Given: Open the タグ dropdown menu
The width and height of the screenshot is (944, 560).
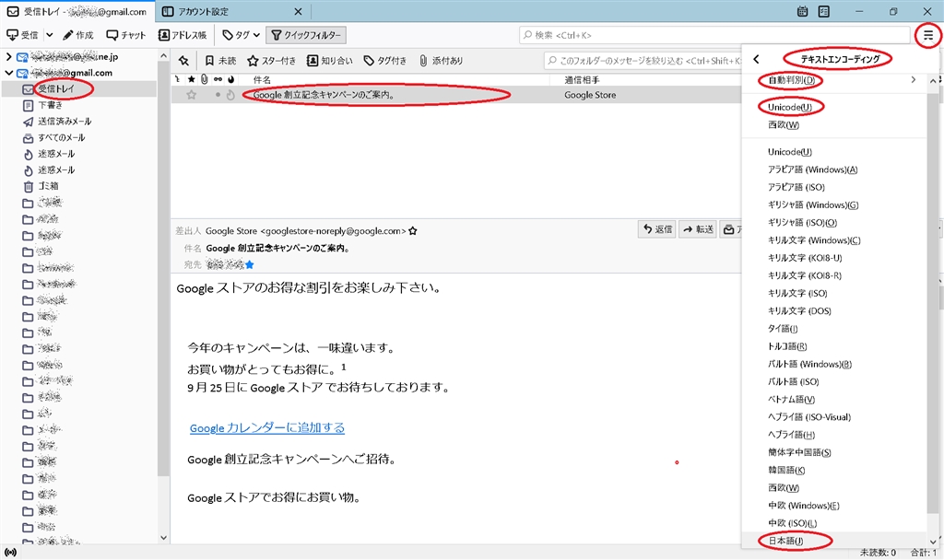Looking at the screenshot, I should (x=241, y=35).
